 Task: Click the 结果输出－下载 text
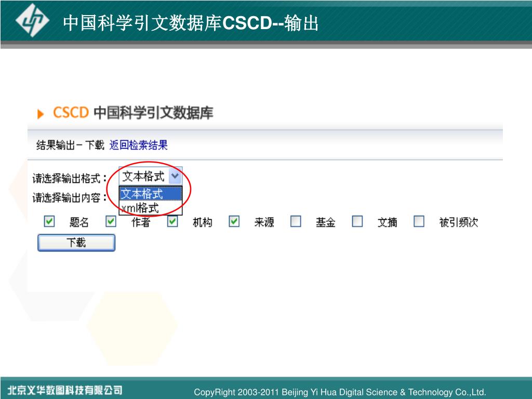70,145
